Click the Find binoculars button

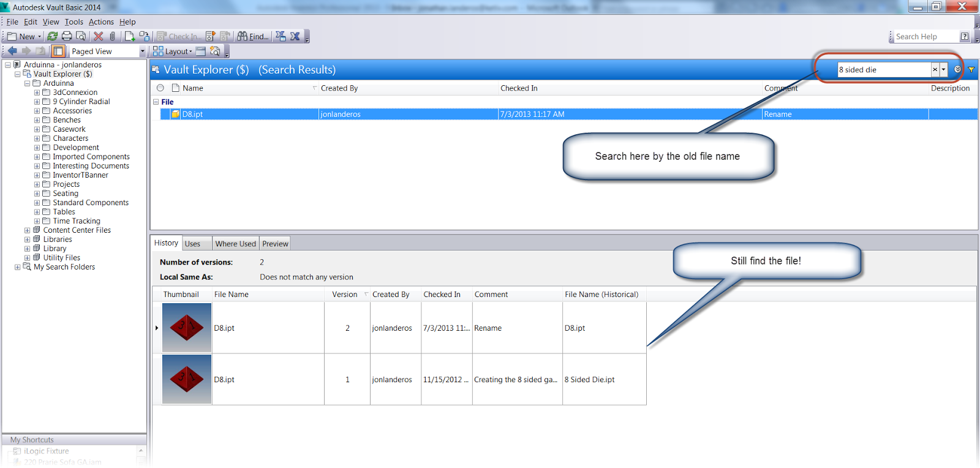[253, 36]
